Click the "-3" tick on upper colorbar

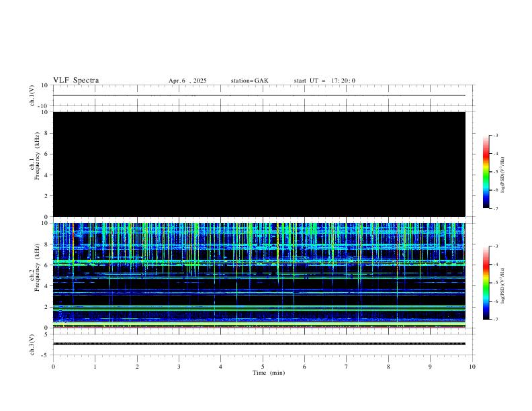(x=495, y=135)
